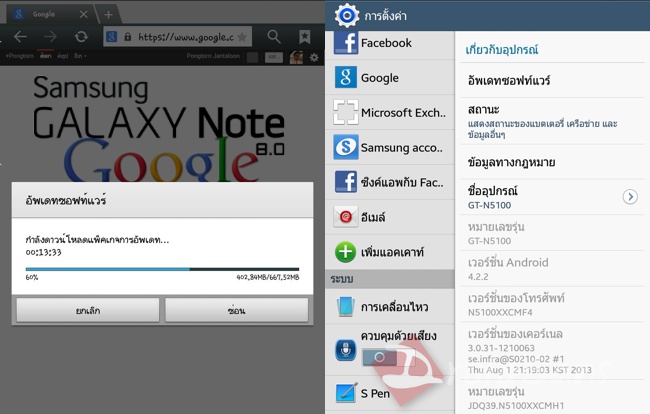
Task: Open browser bookmarks ribbon icon
Action: pos(305,36)
